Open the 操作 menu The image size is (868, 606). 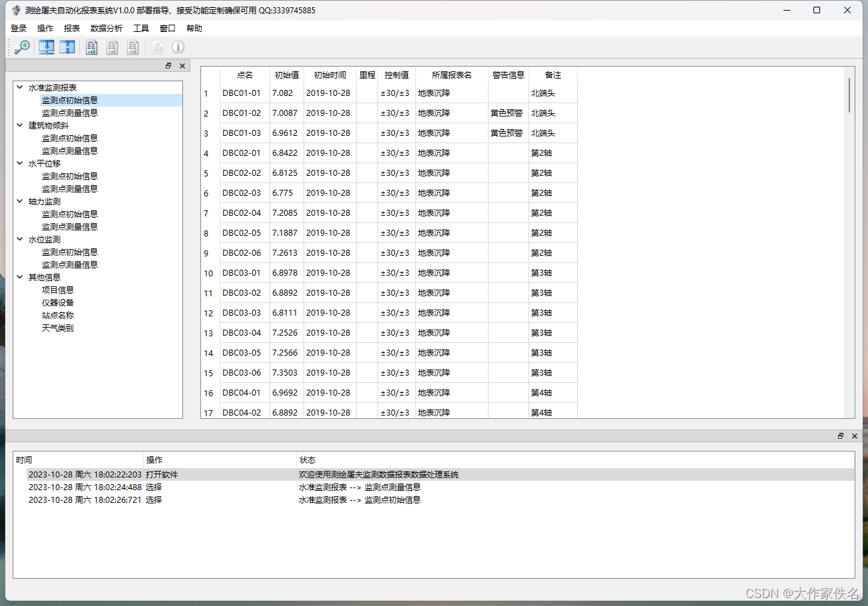point(45,29)
